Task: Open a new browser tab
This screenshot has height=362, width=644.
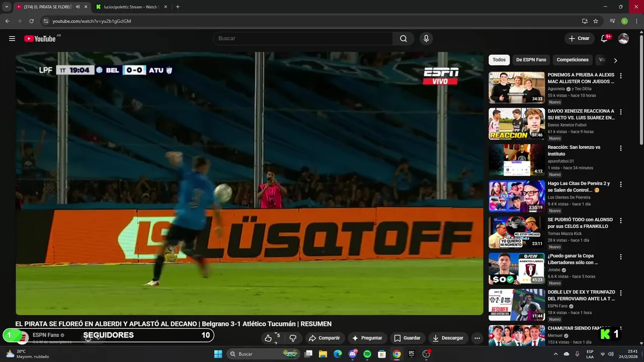Action: pyautogui.click(x=178, y=7)
